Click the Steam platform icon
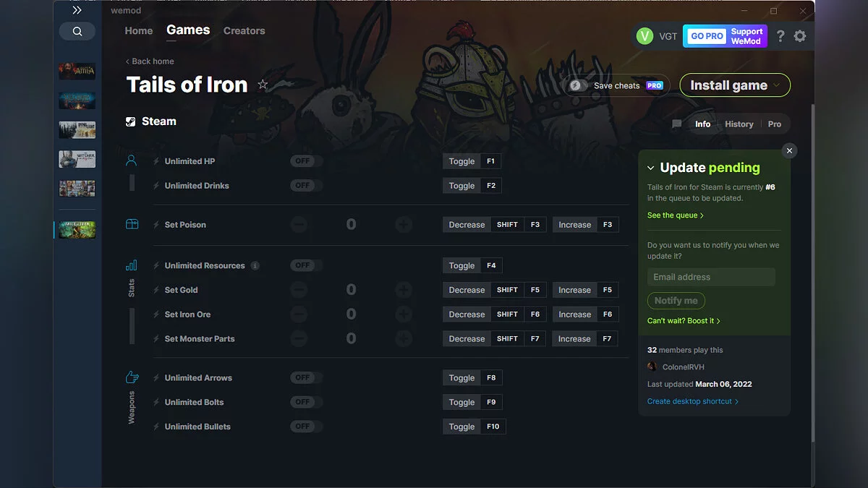 point(132,121)
